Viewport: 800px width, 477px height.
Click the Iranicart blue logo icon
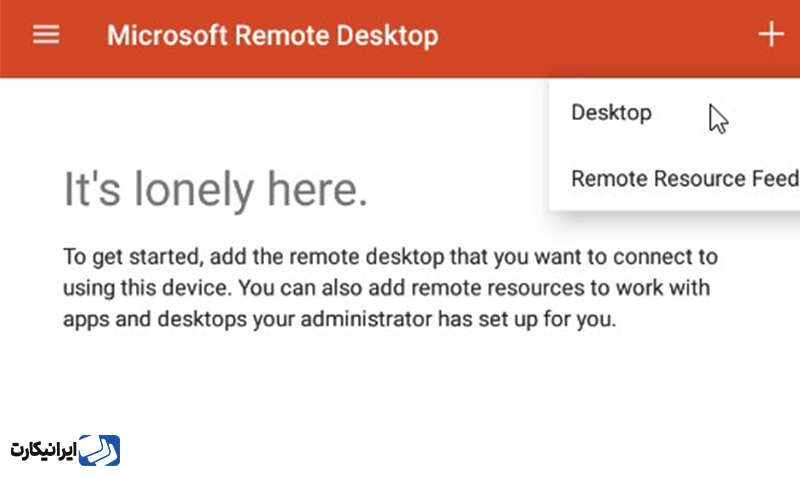pos(99,450)
